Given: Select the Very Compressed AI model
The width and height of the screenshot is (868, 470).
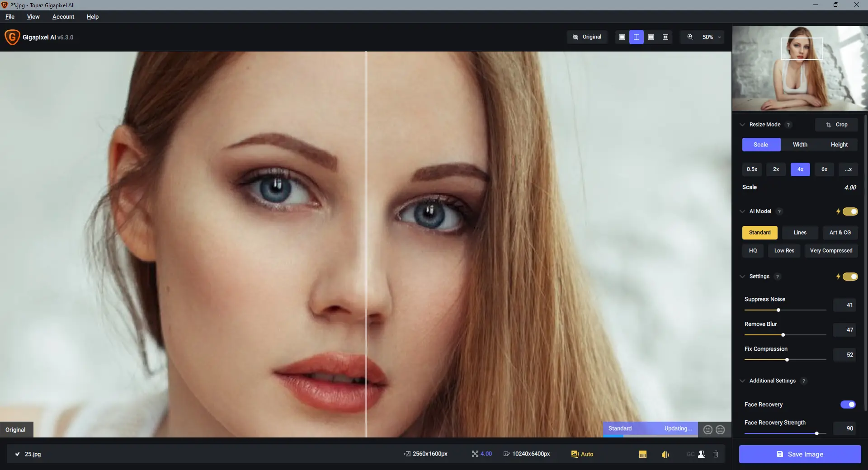Looking at the screenshot, I should 831,251.
